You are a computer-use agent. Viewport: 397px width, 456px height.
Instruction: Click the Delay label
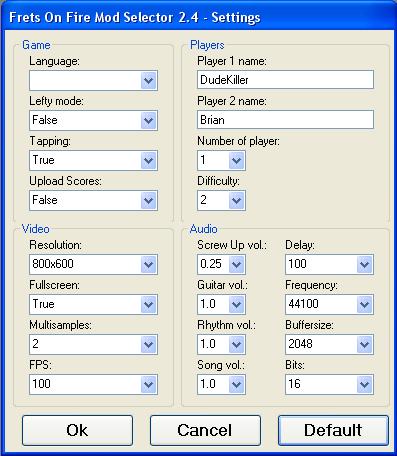tap(300, 245)
